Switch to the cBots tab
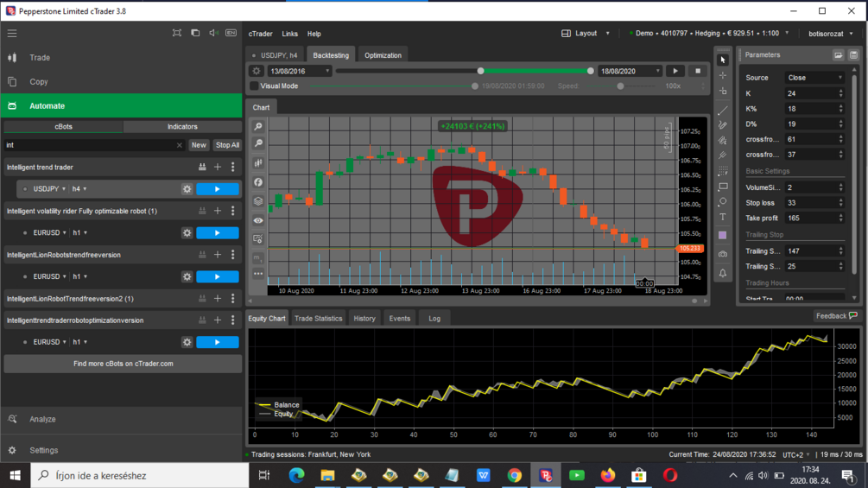 coord(63,127)
